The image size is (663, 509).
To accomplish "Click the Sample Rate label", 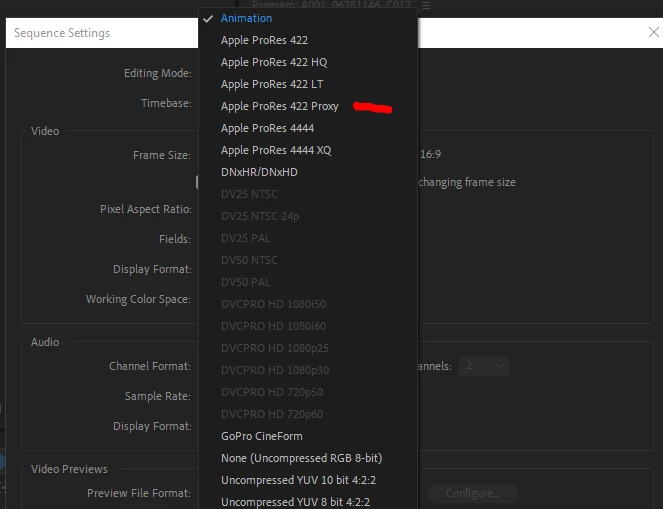I will click(158, 396).
